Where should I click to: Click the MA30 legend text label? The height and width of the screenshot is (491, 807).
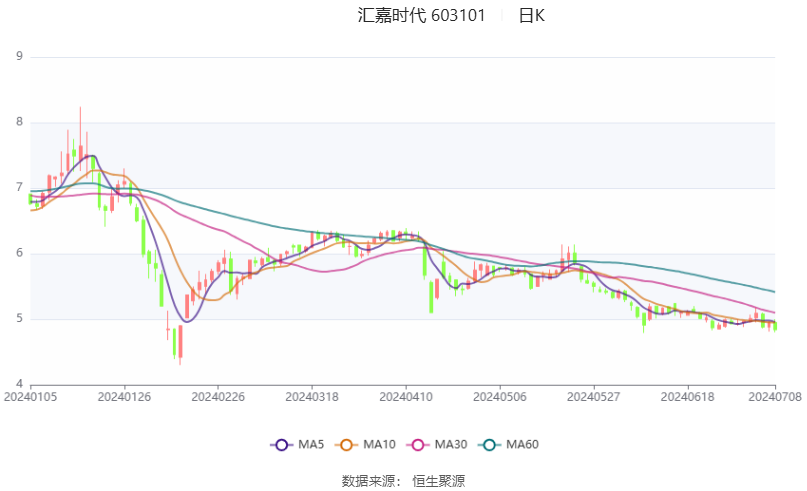[450, 444]
